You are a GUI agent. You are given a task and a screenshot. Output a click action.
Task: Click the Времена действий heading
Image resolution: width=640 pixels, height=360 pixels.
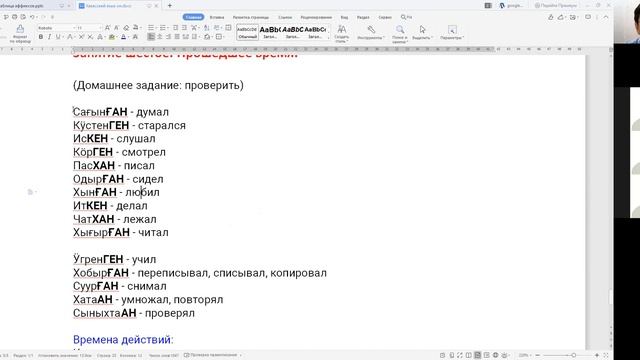click(x=123, y=340)
